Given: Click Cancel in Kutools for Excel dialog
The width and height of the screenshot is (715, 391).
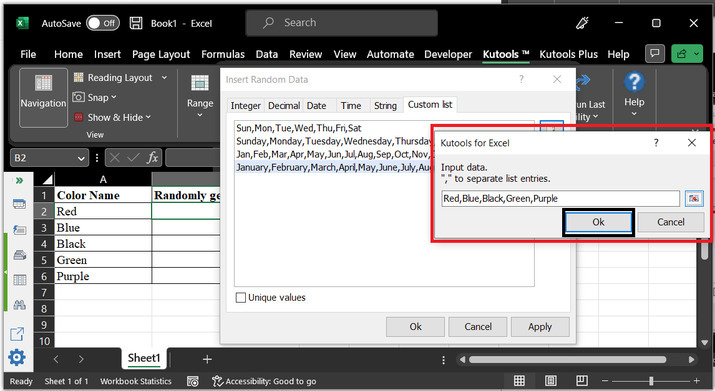Looking at the screenshot, I should pyautogui.click(x=670, y=222).
